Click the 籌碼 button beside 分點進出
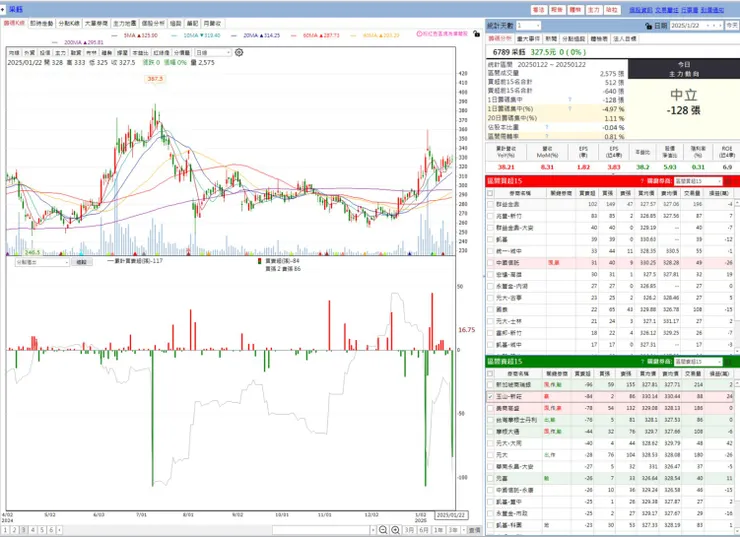740x537 pixels. (x=82, y=262)
